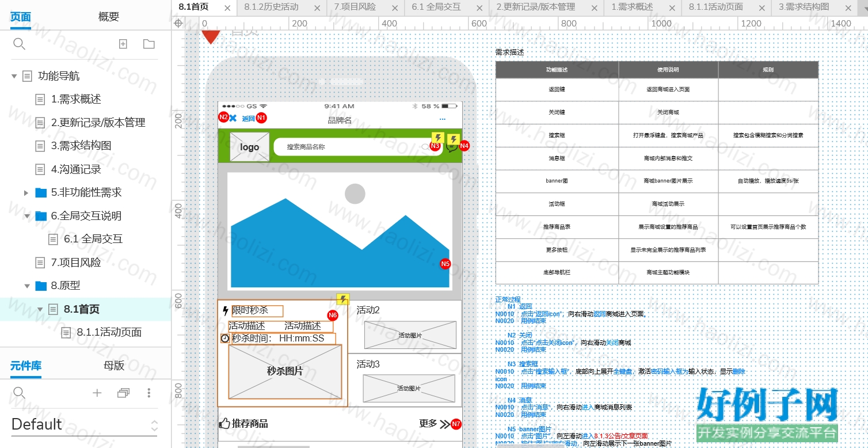Add a library with the plus icon
Image resolution: width=868 pixels, height=448 pixels.
click(97, 393)
